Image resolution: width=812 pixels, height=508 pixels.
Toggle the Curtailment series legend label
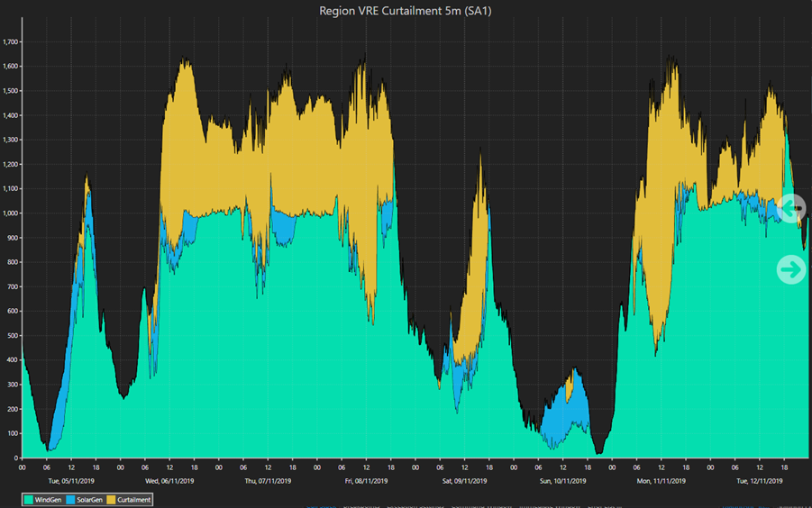133,499
